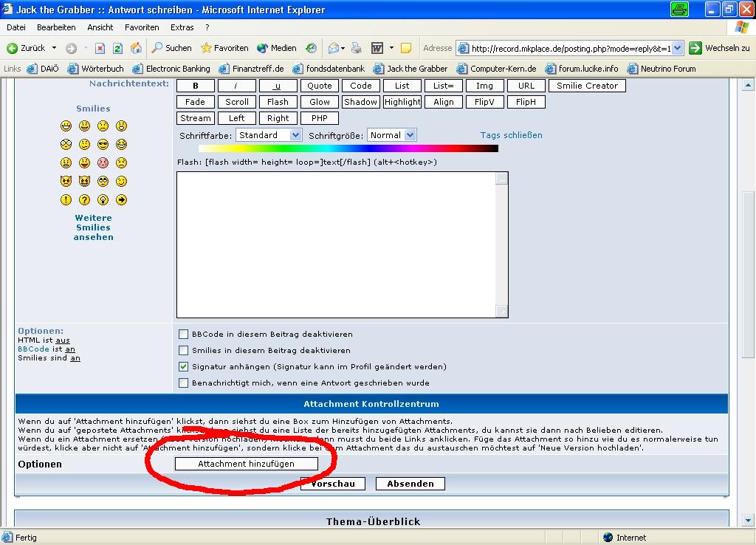Open the Extras menu
The image size is (756, 545).
(x=182, y=27)
